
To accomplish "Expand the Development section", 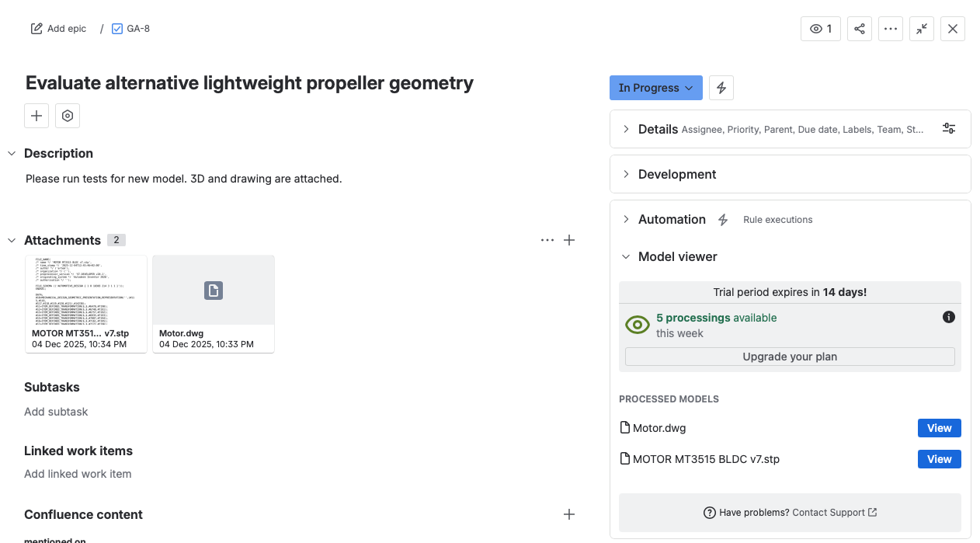I will pyautogui.click(x=627, y=174).
